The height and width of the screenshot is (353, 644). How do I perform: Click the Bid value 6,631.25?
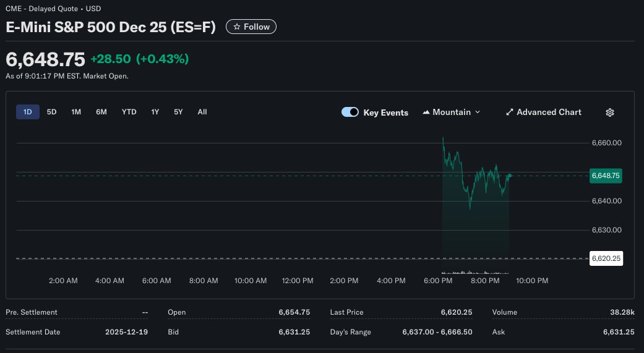294,332
